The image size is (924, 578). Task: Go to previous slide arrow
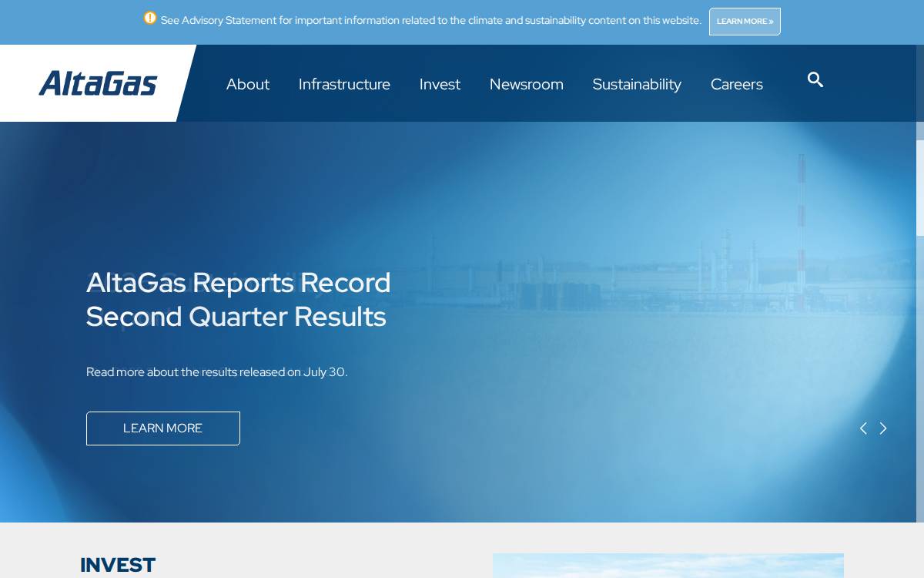click(863, 428)
